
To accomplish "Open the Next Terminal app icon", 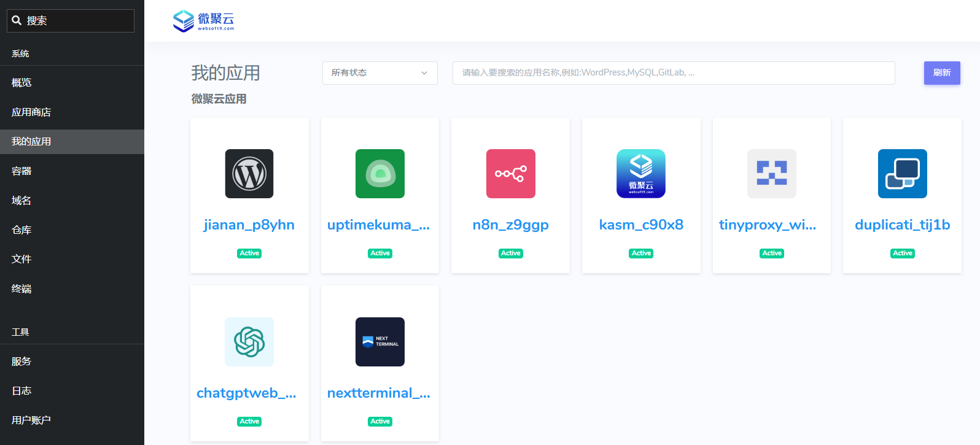I will 380,342.
